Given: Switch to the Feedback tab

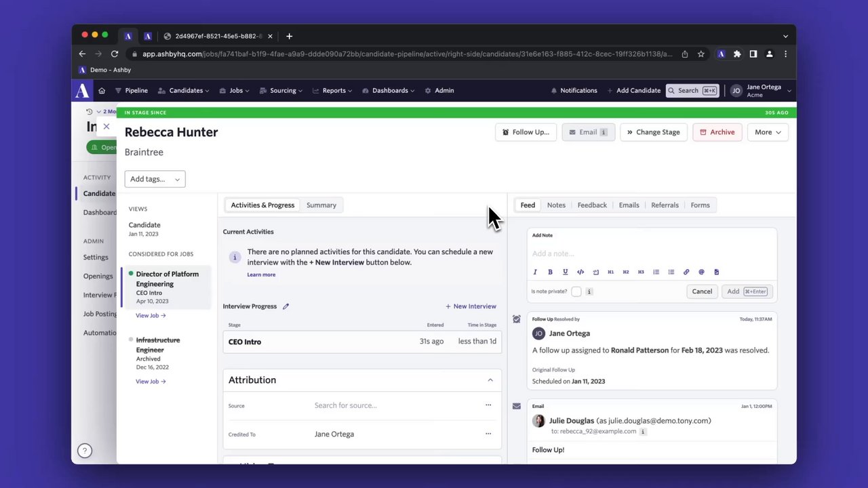Looking at the screenshot, I should click(x=592, y=205).
